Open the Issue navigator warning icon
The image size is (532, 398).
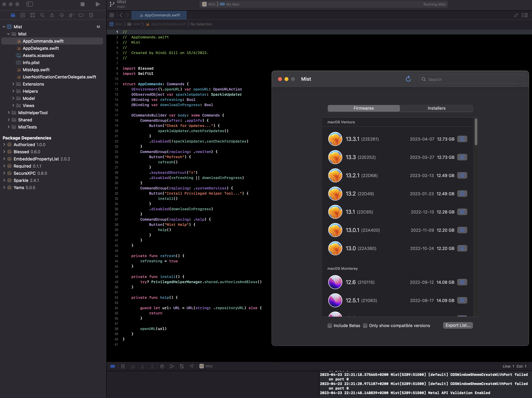click(52, 15)
